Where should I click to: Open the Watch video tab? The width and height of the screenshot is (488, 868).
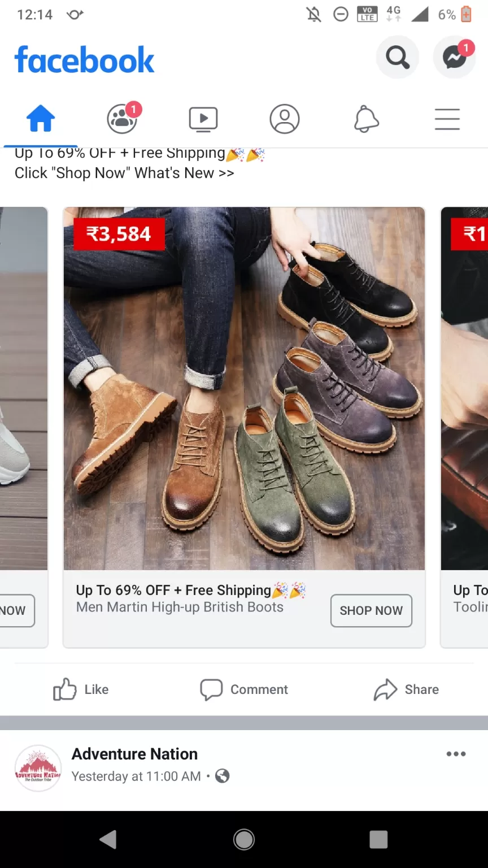pos(203,120)
